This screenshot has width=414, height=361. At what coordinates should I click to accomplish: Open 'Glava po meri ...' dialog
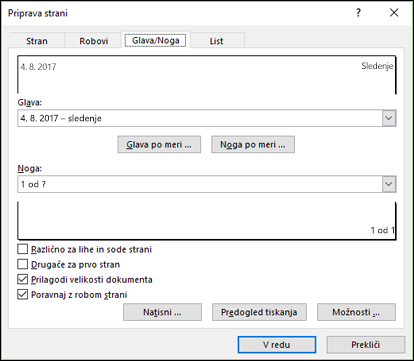pyautogui.click(x=159, y=144)
